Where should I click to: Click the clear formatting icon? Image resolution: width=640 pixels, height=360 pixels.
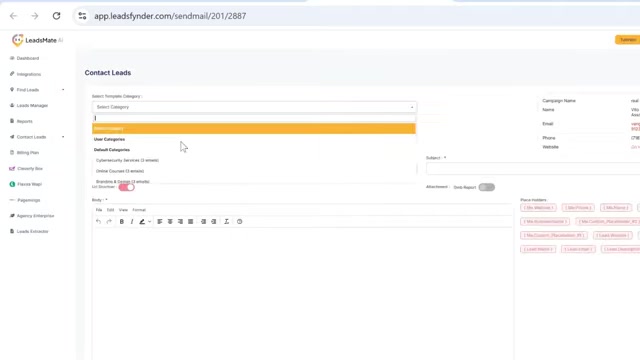[227, 222]
